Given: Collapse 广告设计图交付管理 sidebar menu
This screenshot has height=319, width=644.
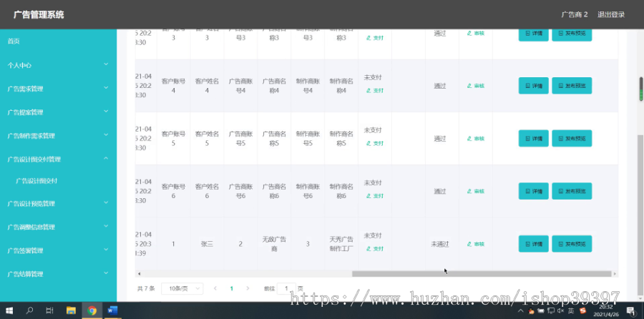Looking at the screenshot, I should 59,159.
